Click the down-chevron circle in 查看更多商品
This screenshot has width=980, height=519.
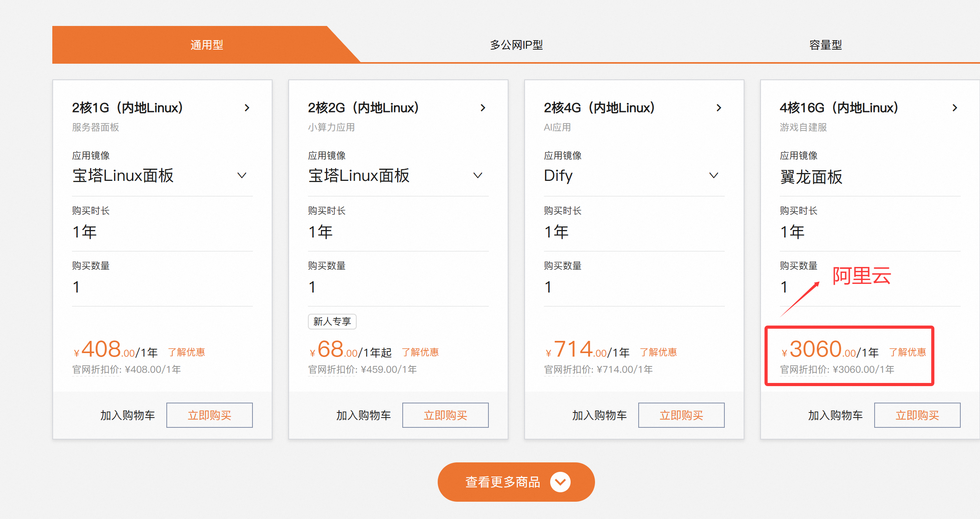coord(560,482)
